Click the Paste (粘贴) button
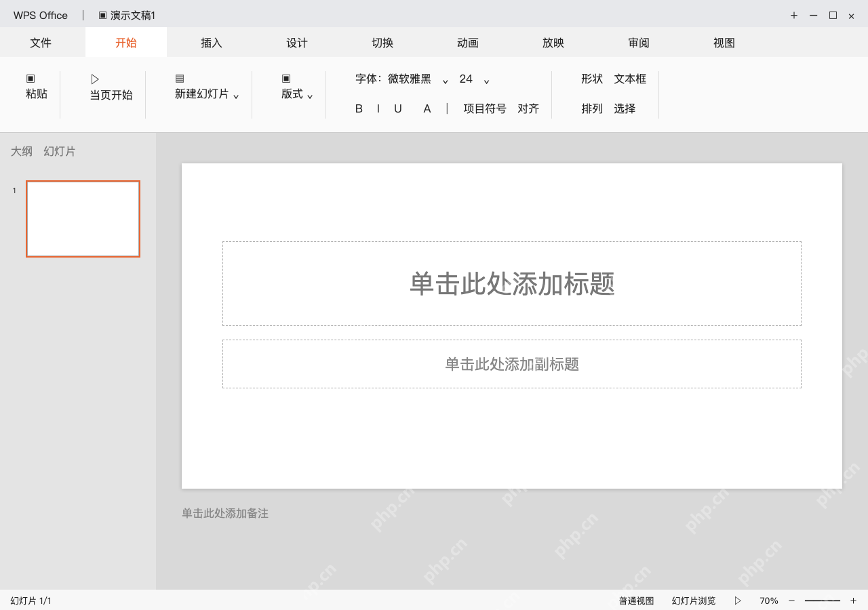The image size is (868, 610). [37, 87]
